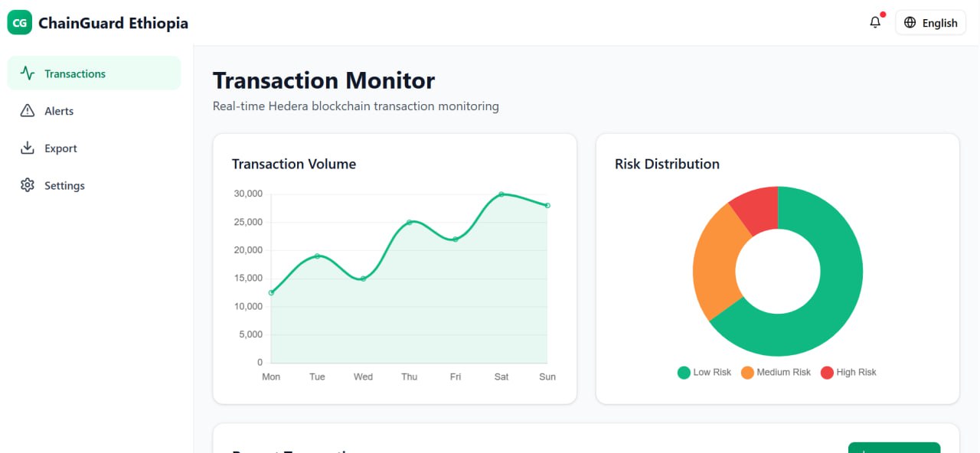The width and height of the screenshot is (980, 453).
Task: Click the globe language icon
Action: coord(910,23)
